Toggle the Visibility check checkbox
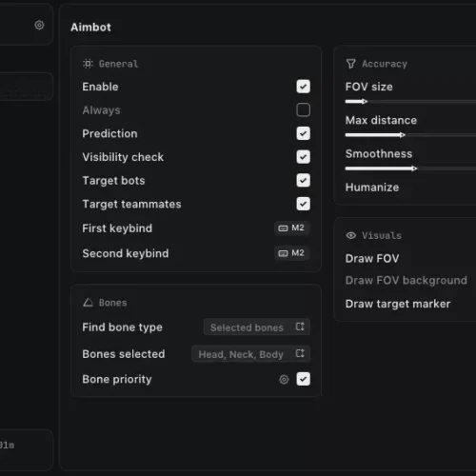 click(304, 157)
